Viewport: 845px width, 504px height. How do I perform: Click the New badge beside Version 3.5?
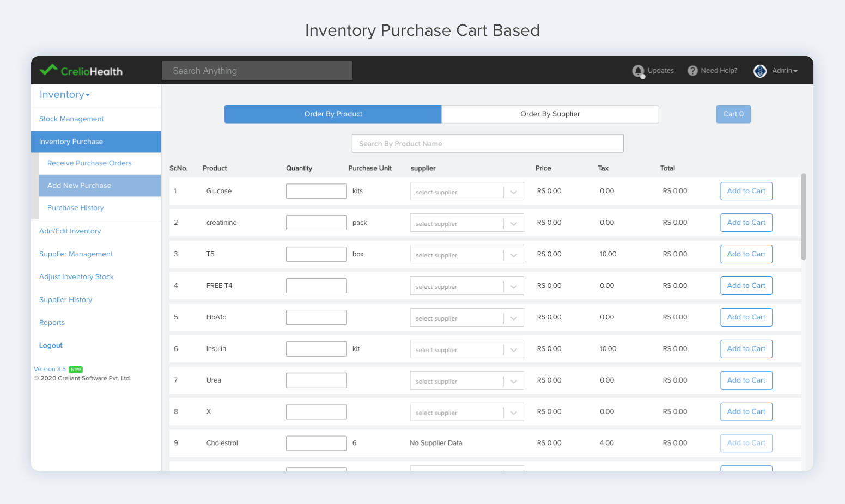click(75, 369)
